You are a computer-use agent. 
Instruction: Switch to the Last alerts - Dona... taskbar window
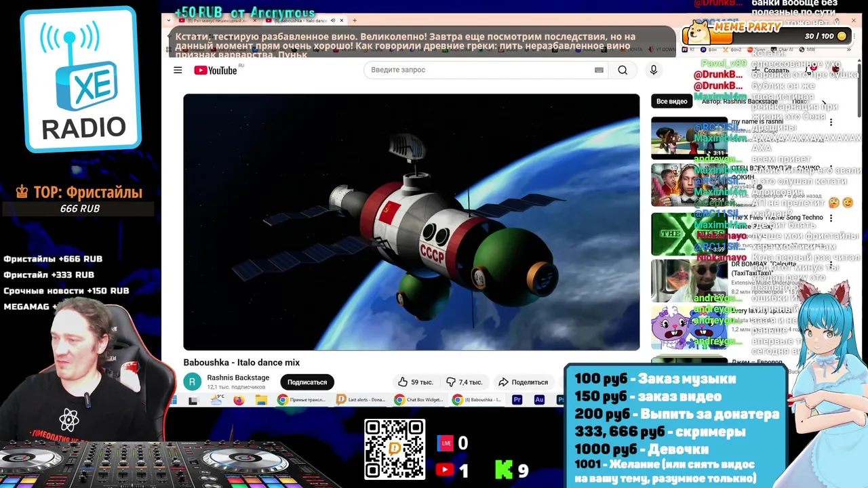click(x=361, y=400)
